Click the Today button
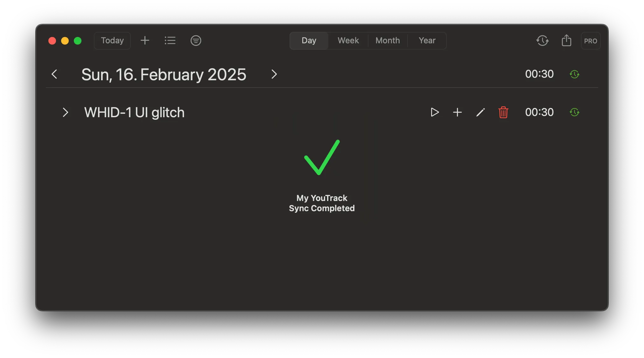The width and height of the screenshot is (644, 358). [x=112, y=40]
